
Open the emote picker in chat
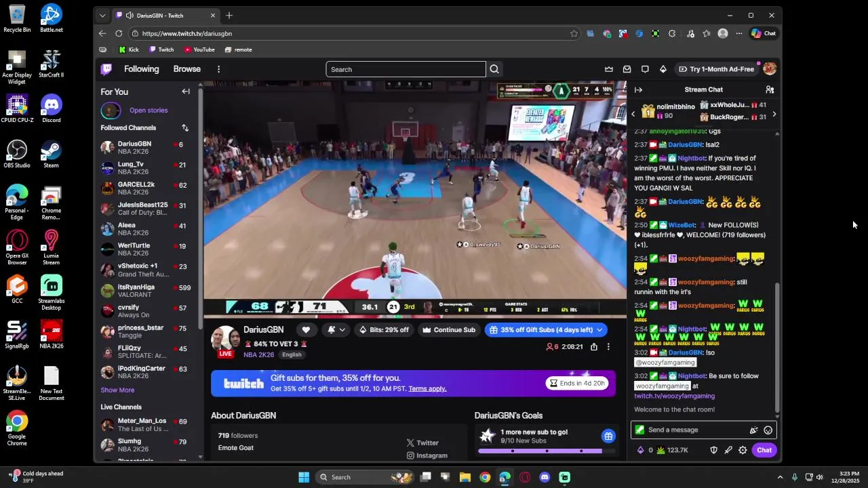(768, 430)
